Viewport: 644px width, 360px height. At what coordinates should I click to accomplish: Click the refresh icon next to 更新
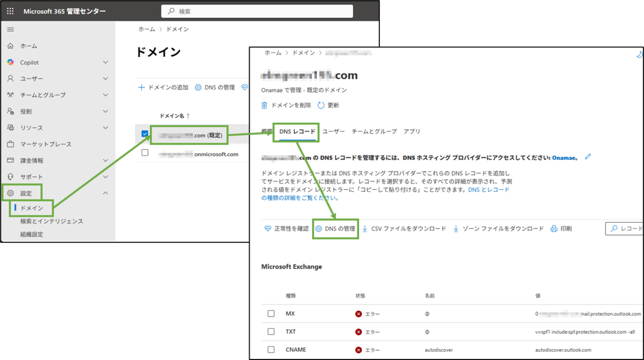(321, 105)
